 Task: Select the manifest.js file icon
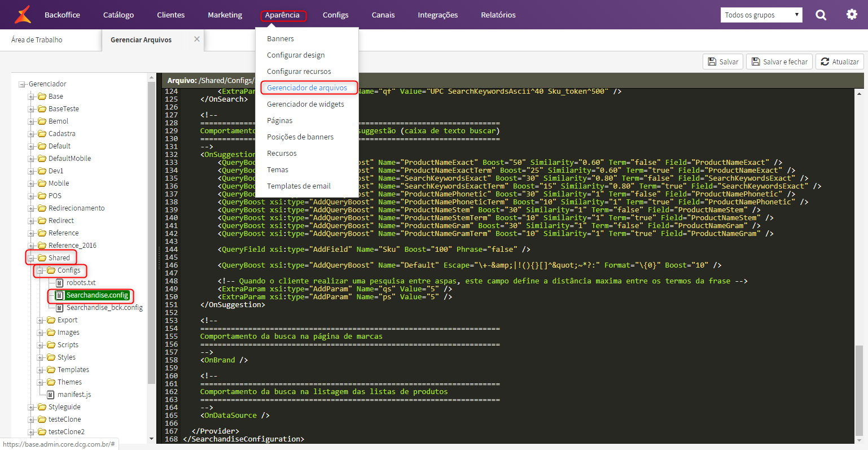tap(51, 395)
